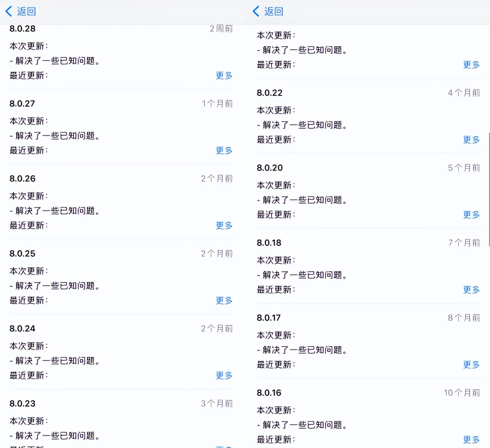Expand the 8.0.22 update notes with 更多
This screenshot has width=490, height=448.
click(471, 140)
